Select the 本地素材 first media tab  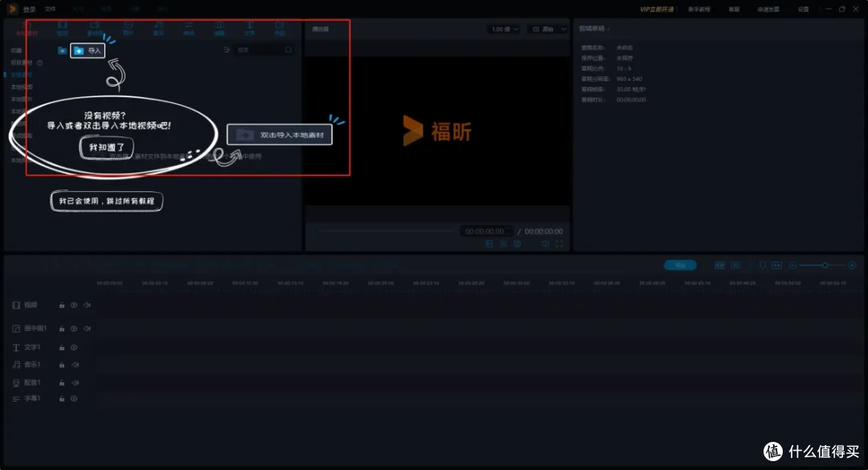[x=27, y=28]
